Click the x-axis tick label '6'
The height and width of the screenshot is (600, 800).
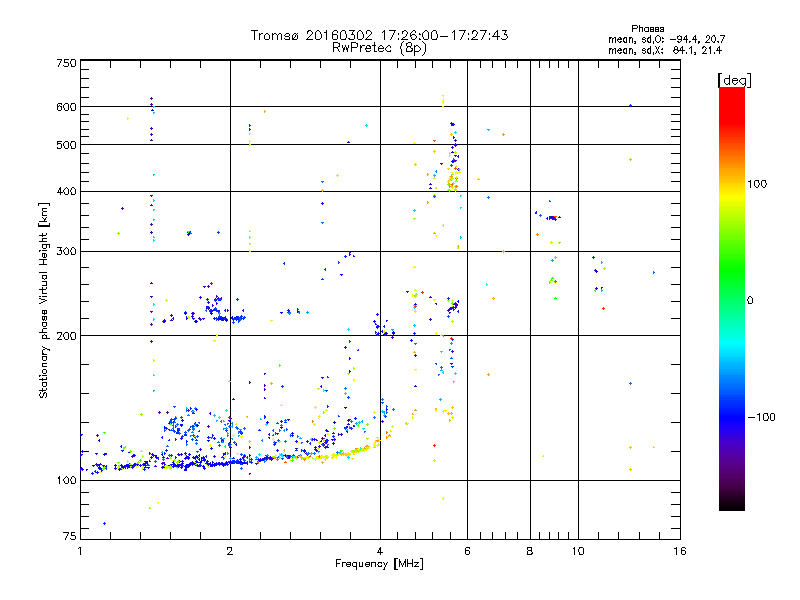click(467, 551)
